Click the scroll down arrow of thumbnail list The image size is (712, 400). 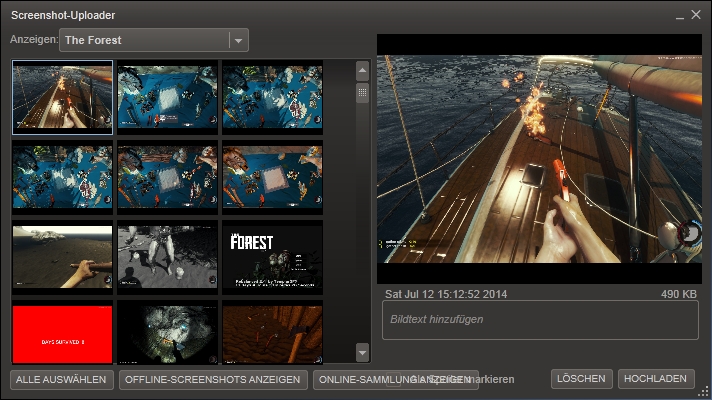click(x=362, y=352)
